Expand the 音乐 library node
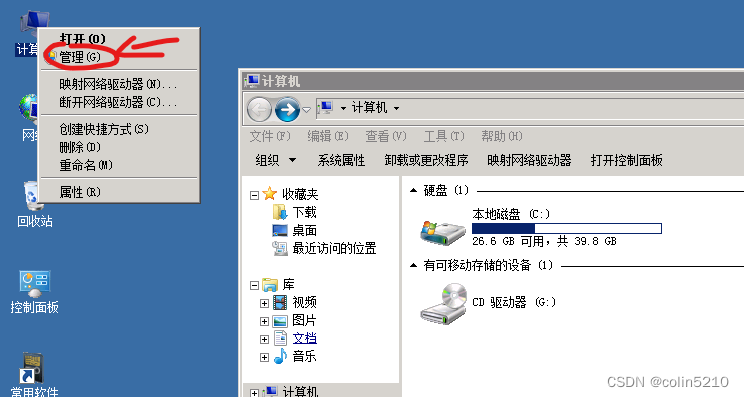Image resolution: width=744 pixels, height=397 pixels. pyautogui.click(x=264, y=357)
